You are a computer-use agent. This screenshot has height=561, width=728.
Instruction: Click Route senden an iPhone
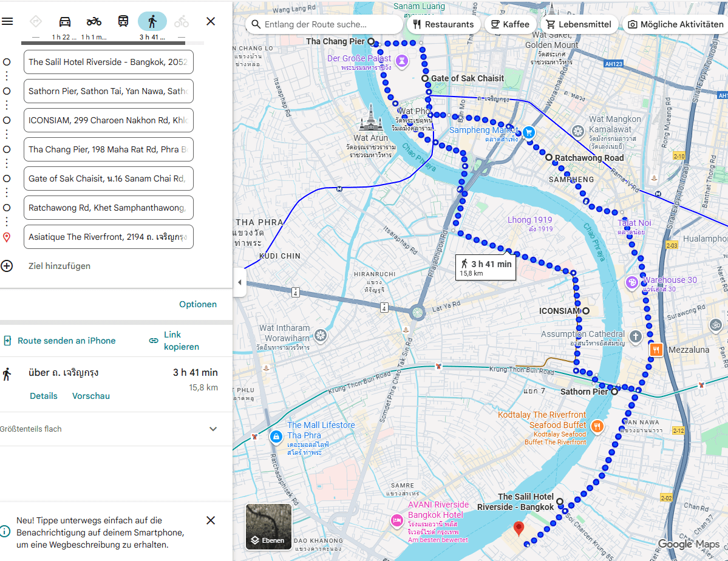tap(60, 341)
